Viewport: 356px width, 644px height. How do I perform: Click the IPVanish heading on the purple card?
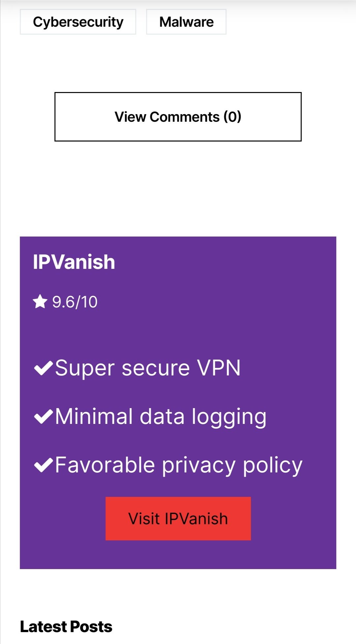pyautogui.click(x=74, y=262)
